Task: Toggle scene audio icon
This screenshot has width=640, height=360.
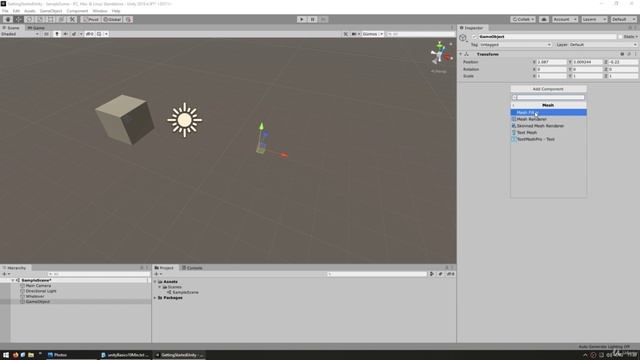Action: 65,34
